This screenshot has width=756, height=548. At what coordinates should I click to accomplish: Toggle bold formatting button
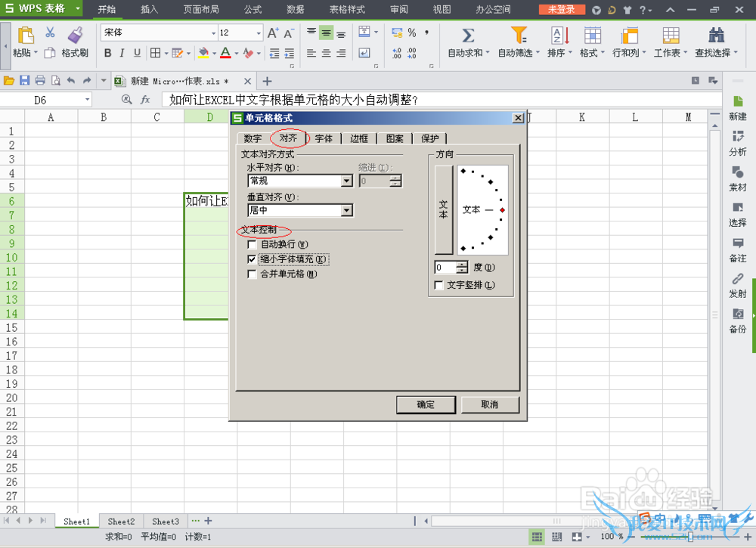(x=107, y=53)
